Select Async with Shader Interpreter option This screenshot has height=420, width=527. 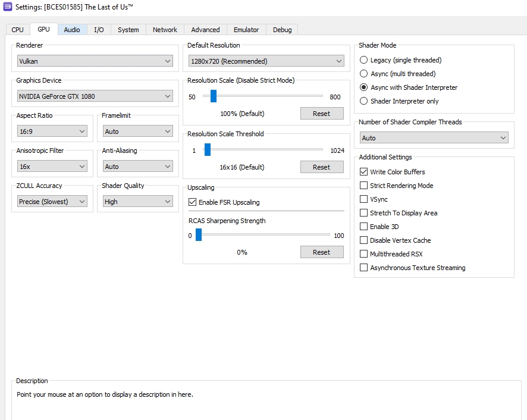(409, 87)
